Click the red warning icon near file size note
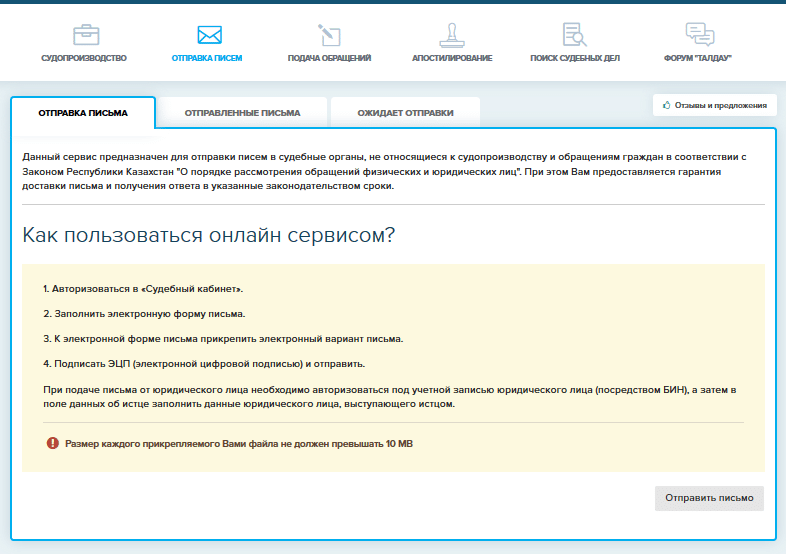Screen dimensions: 786x554 click(52, 443)
